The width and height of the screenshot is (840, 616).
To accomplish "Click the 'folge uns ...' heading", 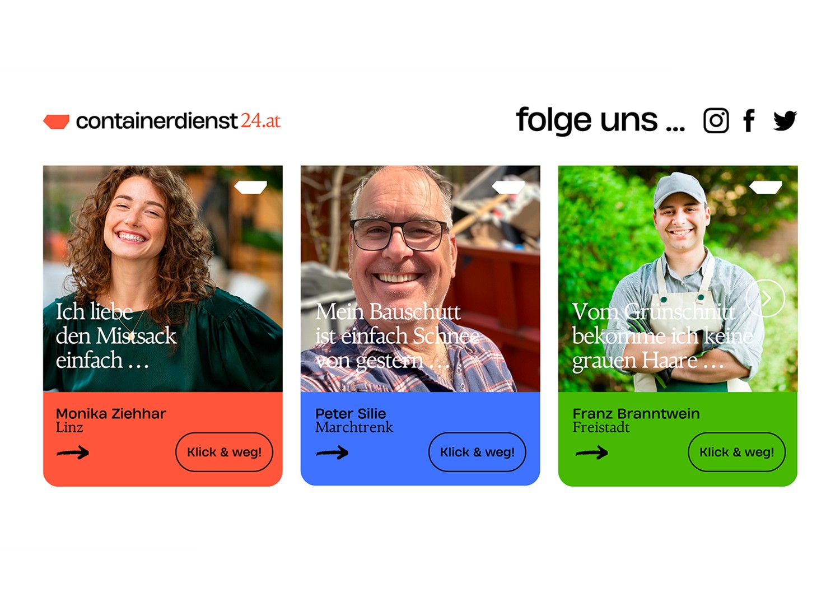I will [x=600, y=120].
